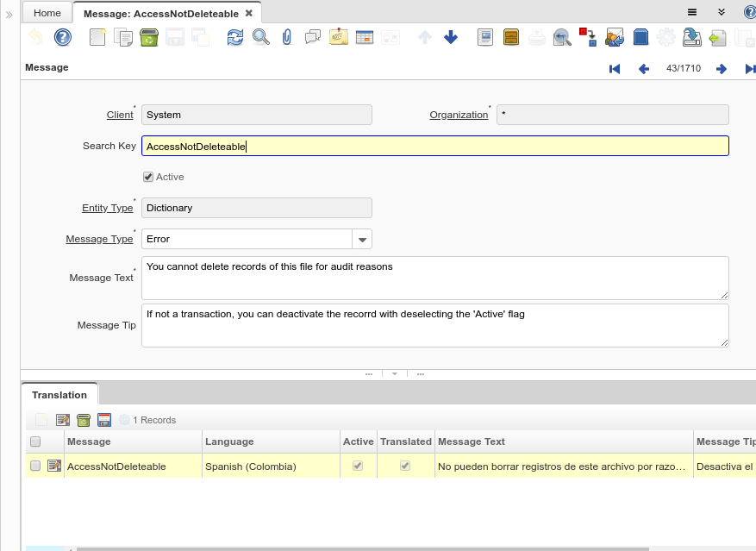Jump to the first record

(x=615, y=69)
